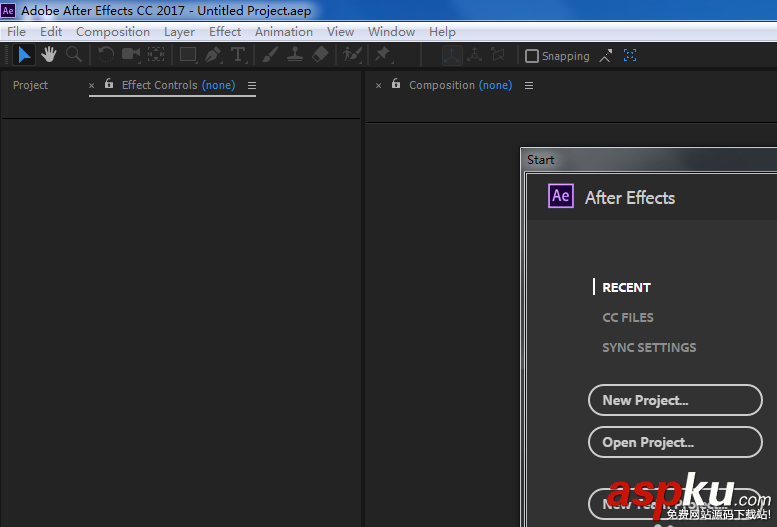777x527 pixels.
Task: Select RECENT in the Start dialog
Action: point(626,288)
